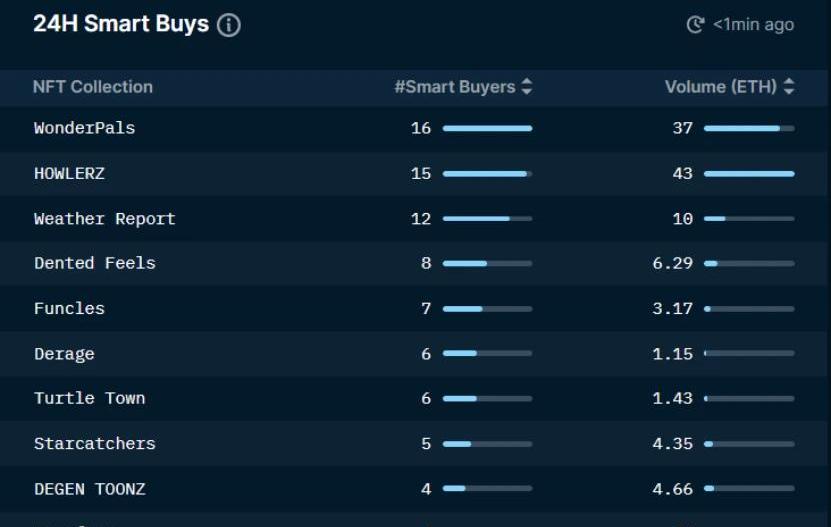
Task: Click HOWLERZ volume bar
Action: pos(749,174)
